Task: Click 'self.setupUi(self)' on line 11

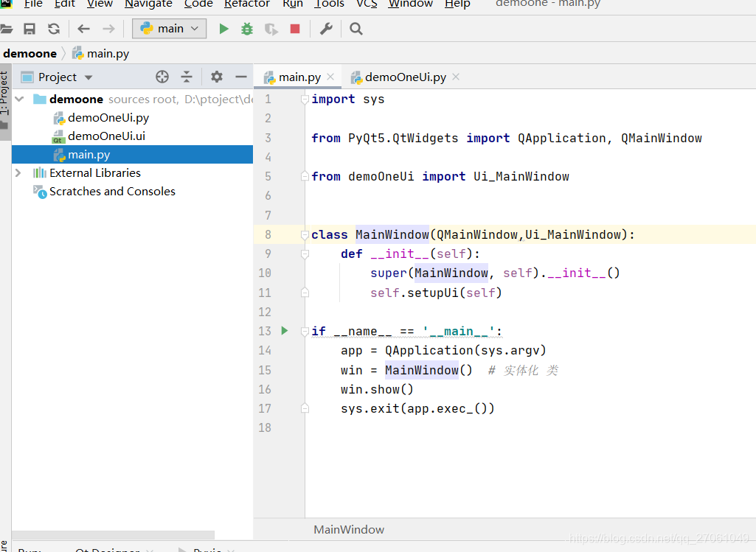Action: tap(436, 293)
